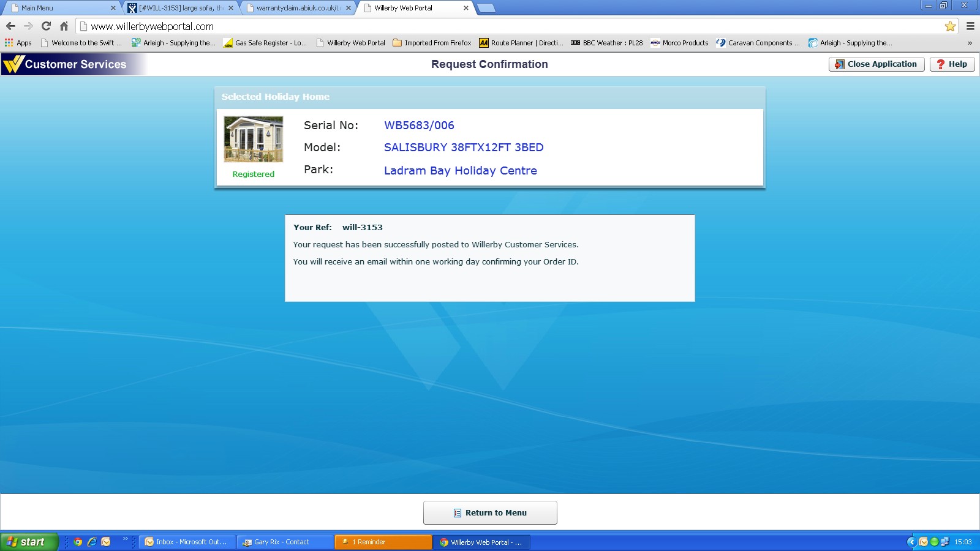The width and height of the screenshot is (980, 551).
Task: Open the BBC Weather PL28 bookmark
Action: [606, 43]
